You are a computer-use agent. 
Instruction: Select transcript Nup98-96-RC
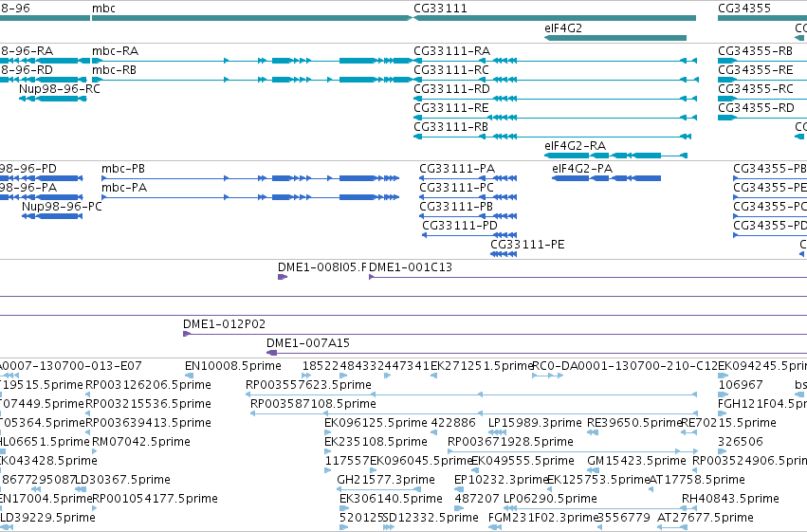pyautogui.click(x=53, y=99)
